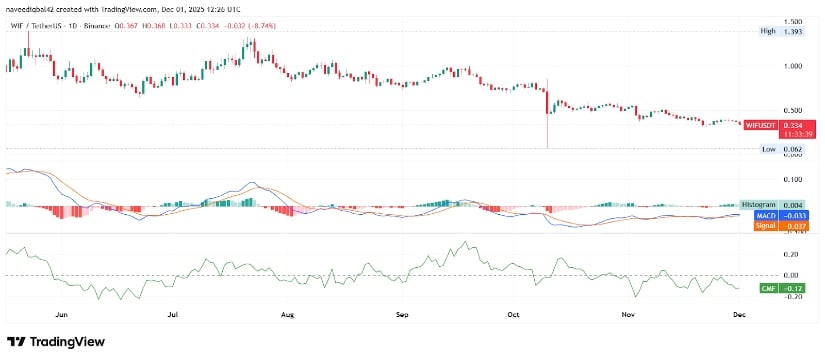Click the Signal -0.037 label

coord(782,226)
